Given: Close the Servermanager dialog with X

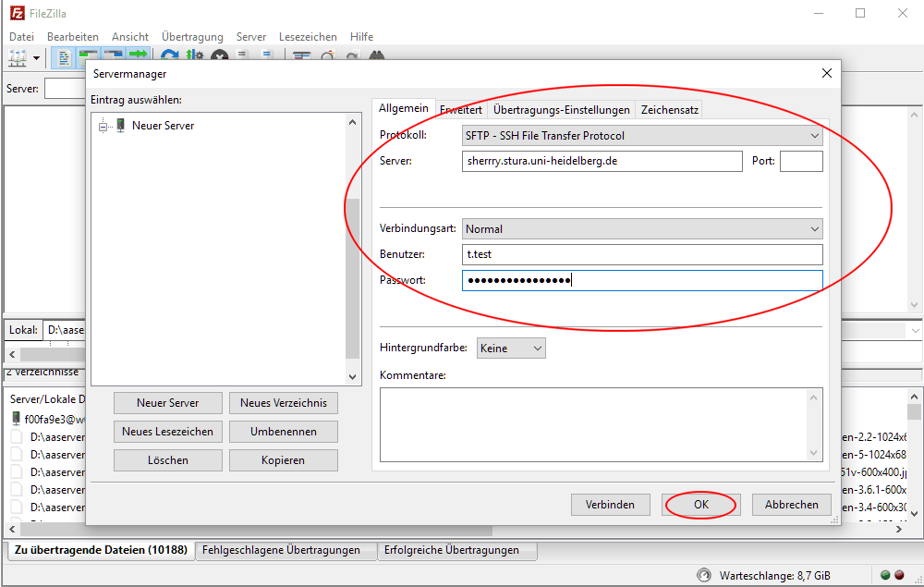Looking at the screenshot, I should pos(827,73).
